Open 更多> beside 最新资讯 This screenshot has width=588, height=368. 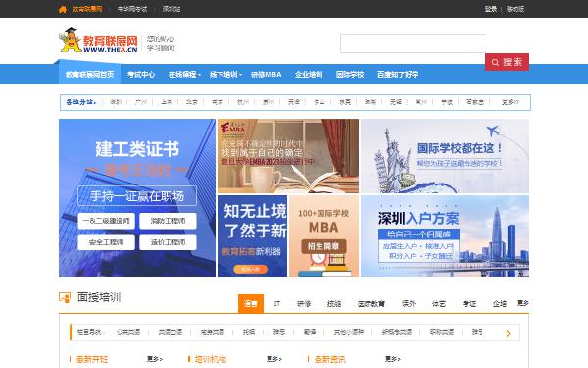(393, 359)
